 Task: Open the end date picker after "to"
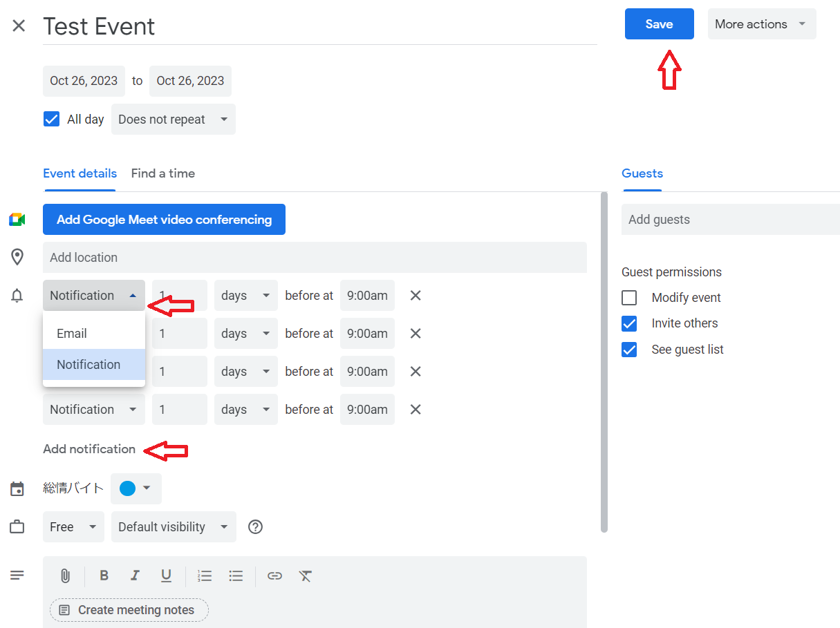click(x=191, y=81)
